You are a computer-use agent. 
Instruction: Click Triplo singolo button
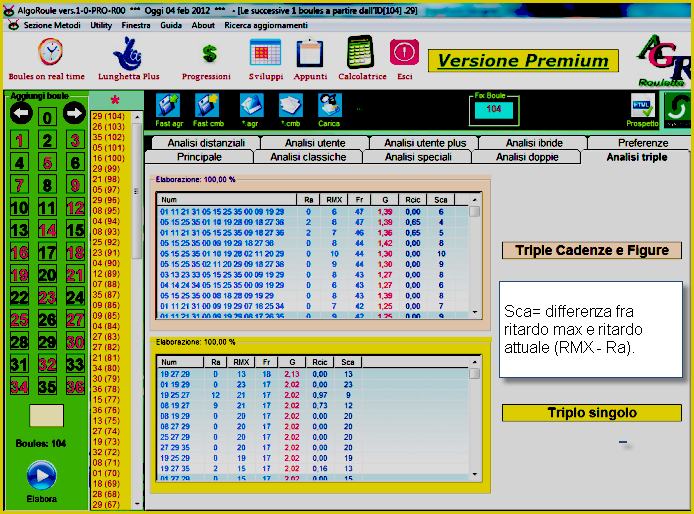coord(592,413)
